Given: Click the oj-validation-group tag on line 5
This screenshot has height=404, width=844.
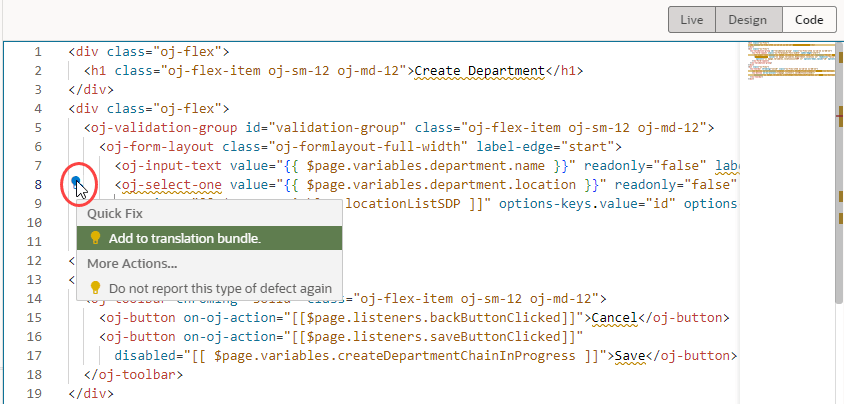Looking at the screenshot, I should pyautogui.click(x=164, y=128).
